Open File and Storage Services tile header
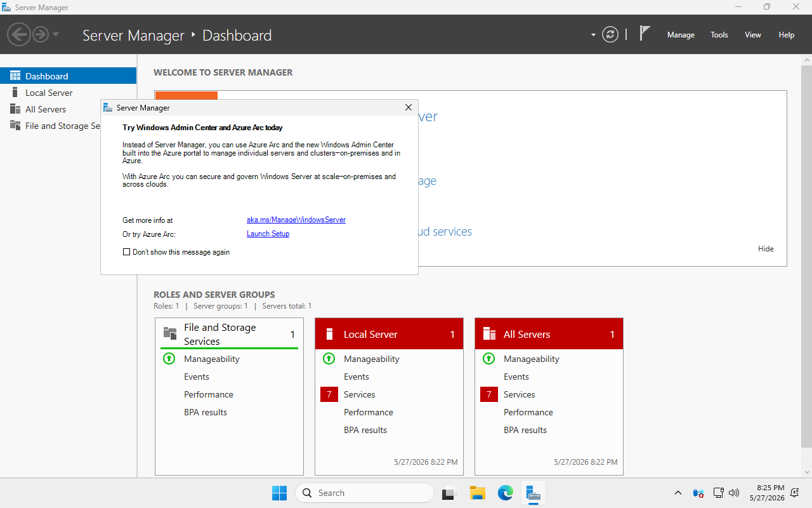This screenshot has width=812, height=508. (x=230, y=334)
